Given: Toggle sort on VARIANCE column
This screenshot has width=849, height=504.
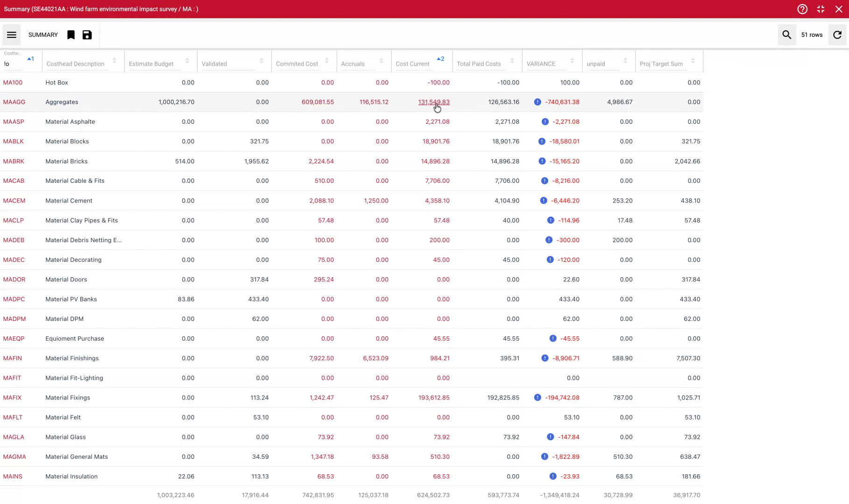Looking at the screenshot, I should coord(572,61).
